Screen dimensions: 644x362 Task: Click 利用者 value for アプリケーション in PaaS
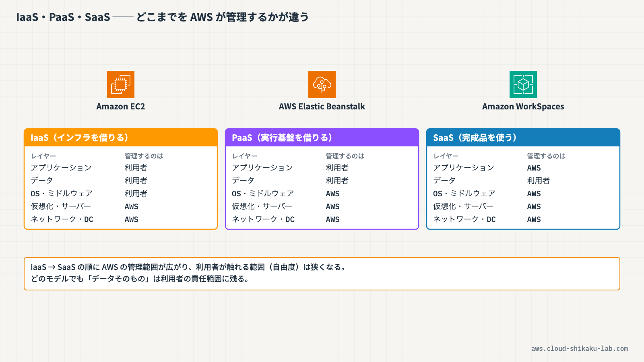pyautogui.click(x=337, y=168)
